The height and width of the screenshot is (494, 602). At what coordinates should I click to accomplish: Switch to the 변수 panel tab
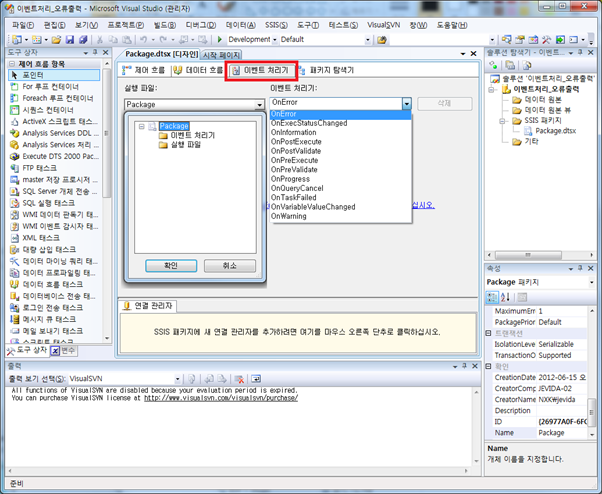coord(64,350)
